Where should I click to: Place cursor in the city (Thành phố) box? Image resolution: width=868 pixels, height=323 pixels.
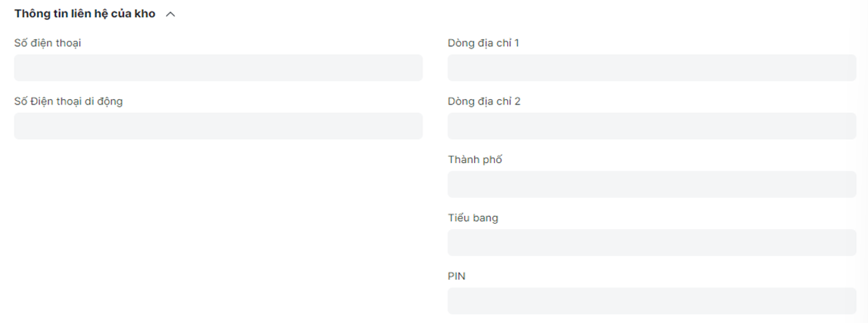point(652,185)
